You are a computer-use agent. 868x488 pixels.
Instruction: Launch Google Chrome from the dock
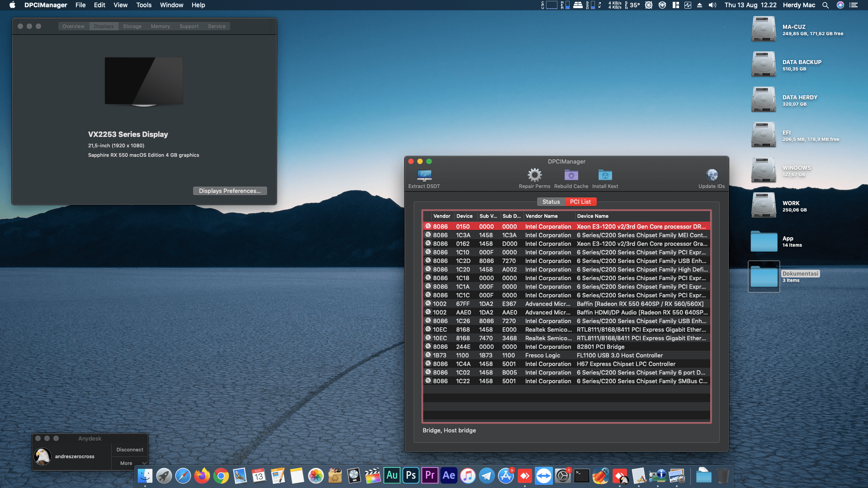pos(221,475)
